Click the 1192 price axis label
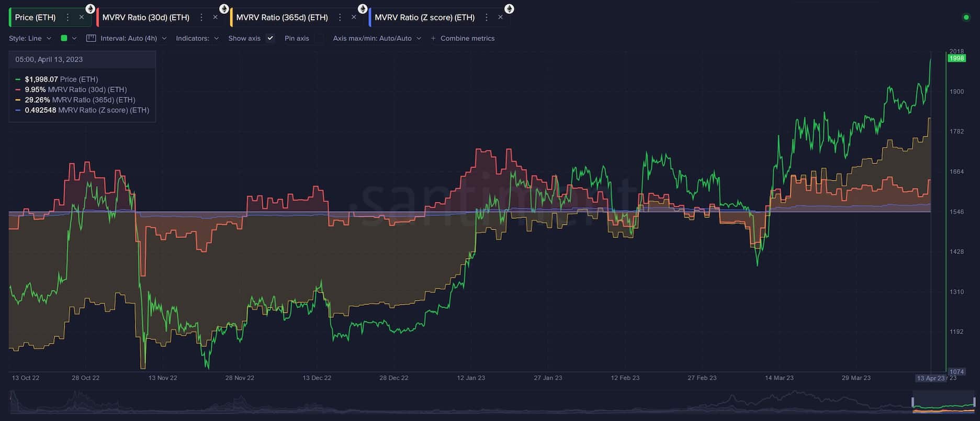Image resolution: width=980 pixels, height=421 pixels. tap(957, 331)
